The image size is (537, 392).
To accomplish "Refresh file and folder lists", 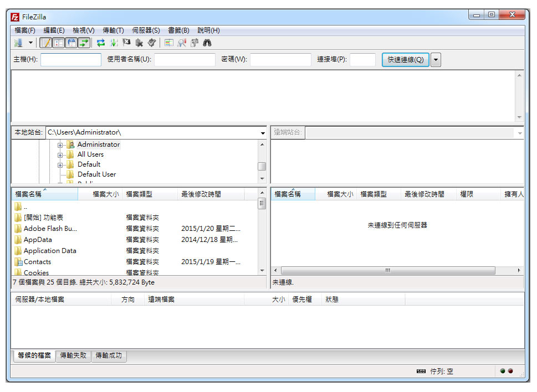I will point(101,43).
